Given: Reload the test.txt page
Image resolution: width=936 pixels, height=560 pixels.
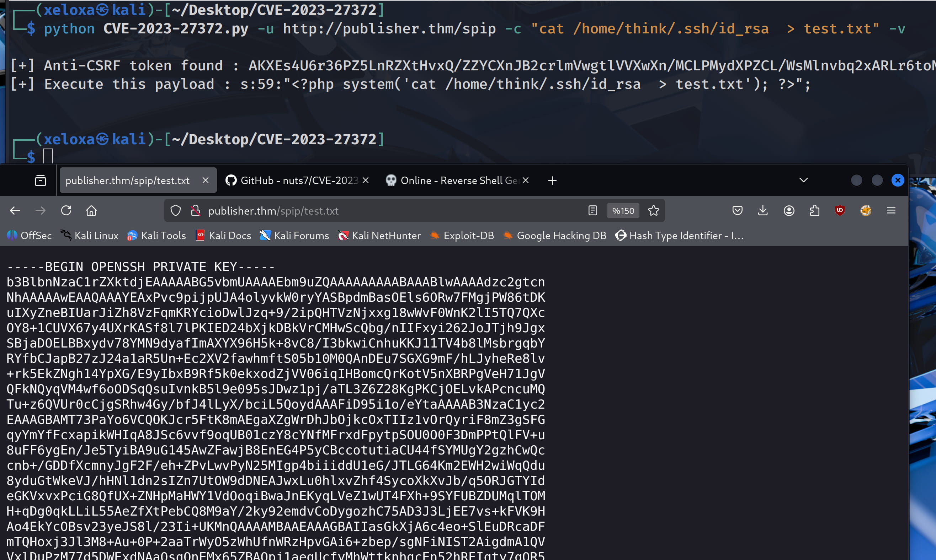Looking at the screenshot, I should click(66, 211).
